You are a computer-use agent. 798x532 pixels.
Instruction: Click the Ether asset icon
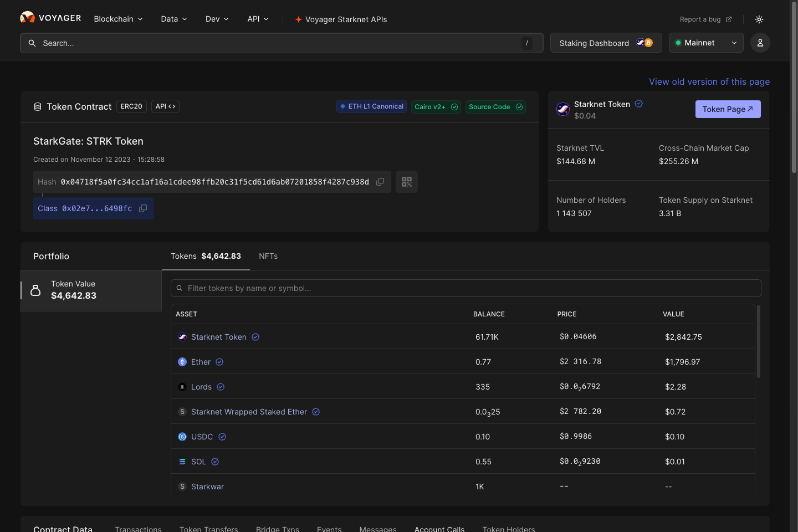[182, 362]
